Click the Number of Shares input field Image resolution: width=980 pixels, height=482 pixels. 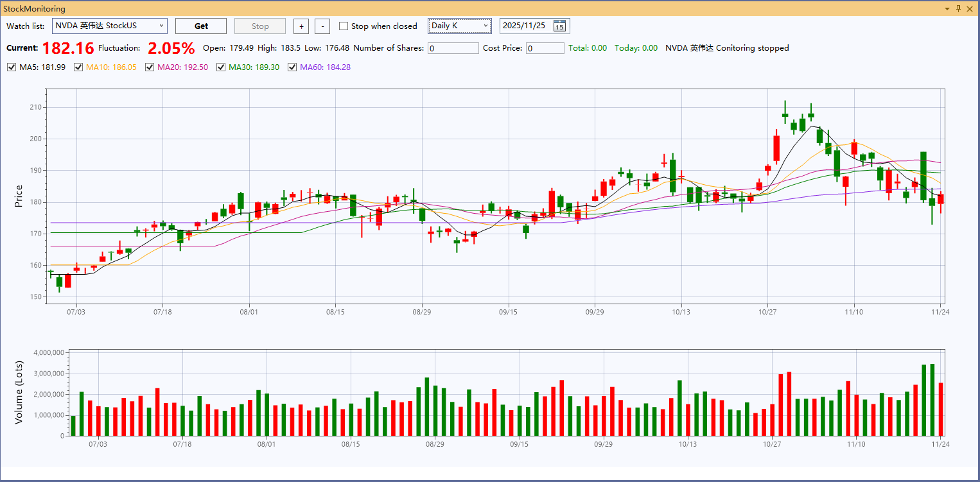point(453,48)
